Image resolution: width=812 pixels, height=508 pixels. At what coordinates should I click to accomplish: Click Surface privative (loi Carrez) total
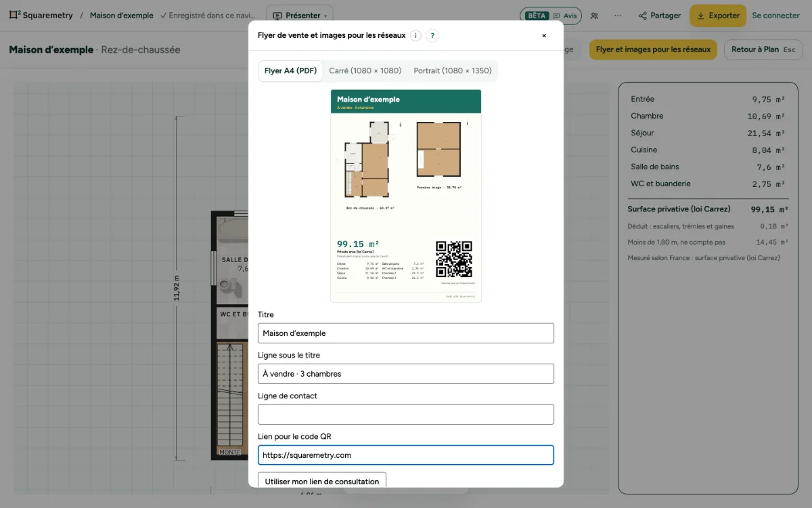coord(708,209)
